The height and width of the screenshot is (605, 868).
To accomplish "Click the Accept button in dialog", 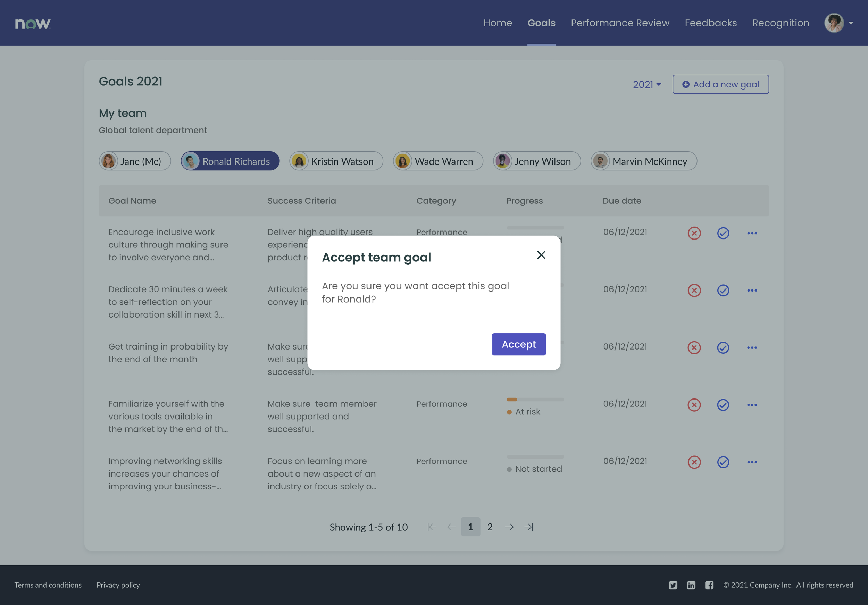I will point(518,344).
